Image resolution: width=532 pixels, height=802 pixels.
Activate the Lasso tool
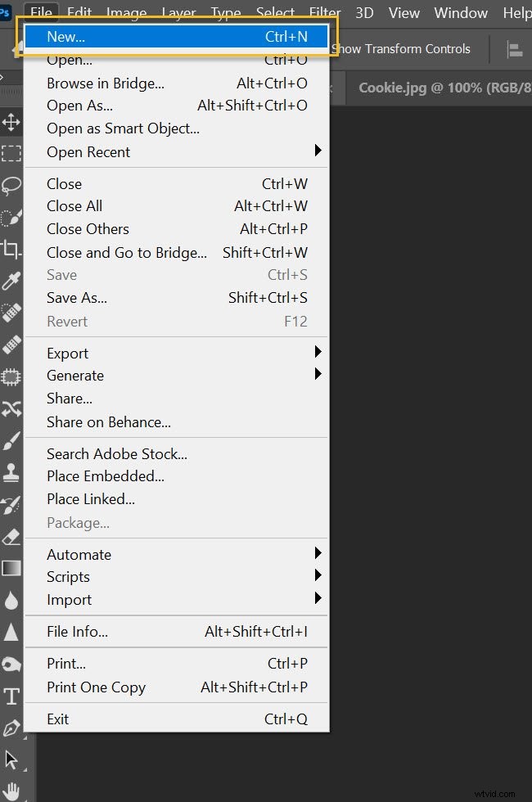point(11,185)
